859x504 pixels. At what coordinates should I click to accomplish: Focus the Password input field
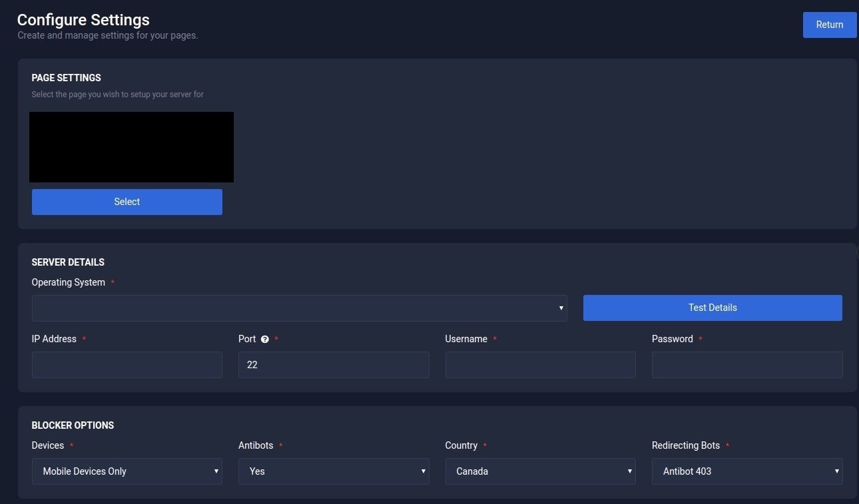747,364
